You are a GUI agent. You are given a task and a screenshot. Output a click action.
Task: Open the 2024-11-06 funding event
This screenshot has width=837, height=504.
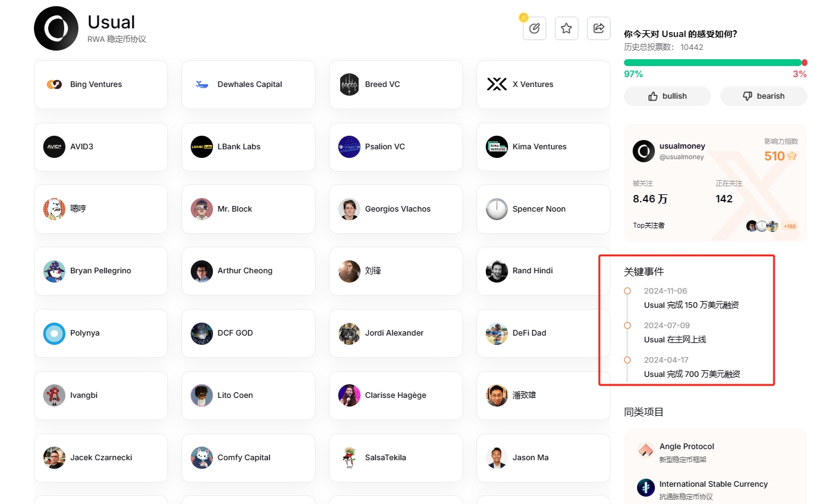691,305
